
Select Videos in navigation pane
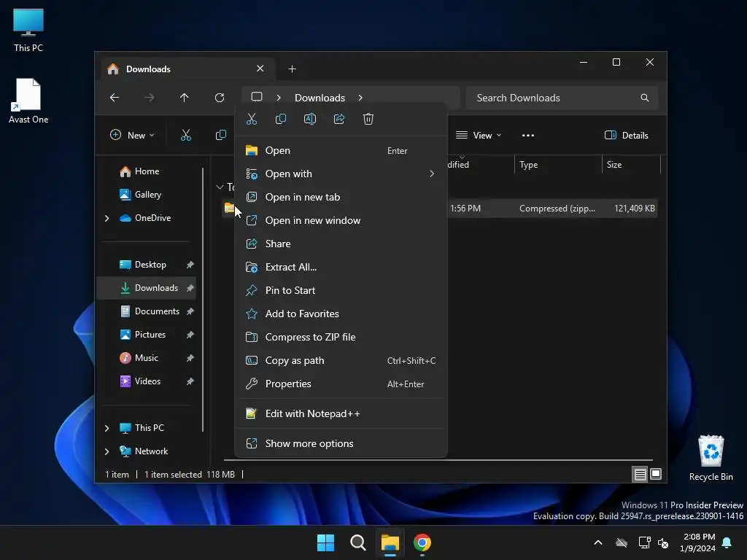point(147,381)
